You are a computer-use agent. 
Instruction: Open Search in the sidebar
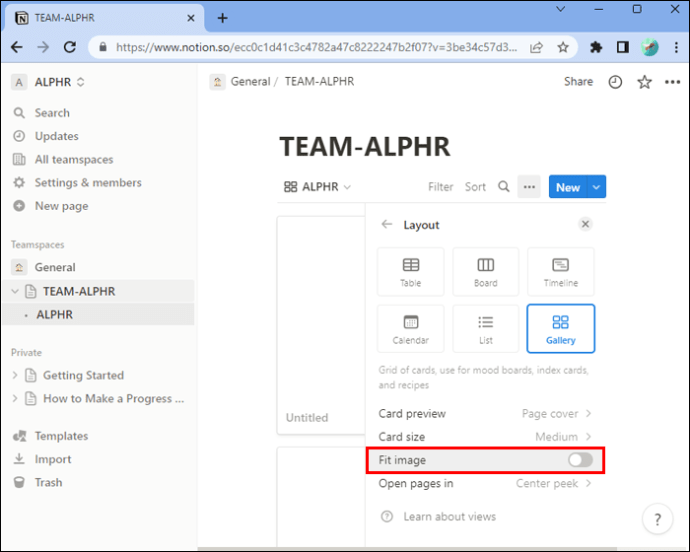pyautogui.click(x=52, y=113)
